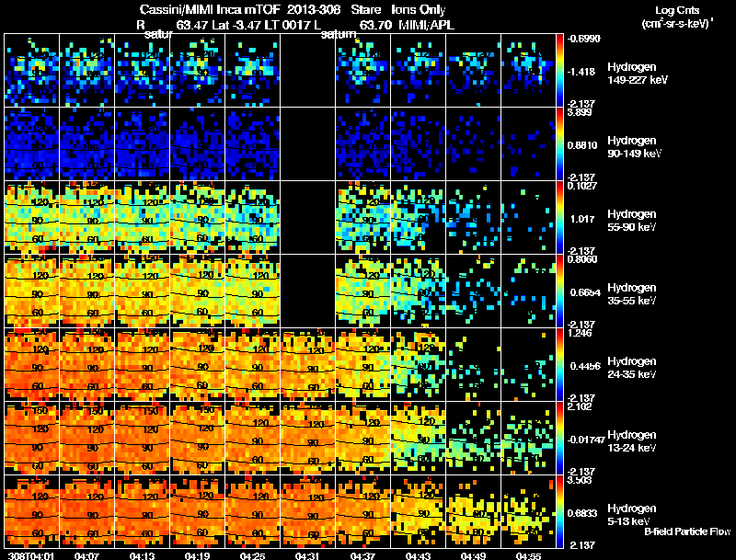Screen dimensions: 736x560
Task: Click the 1.017 color scale value
Action: pos(582,219)
